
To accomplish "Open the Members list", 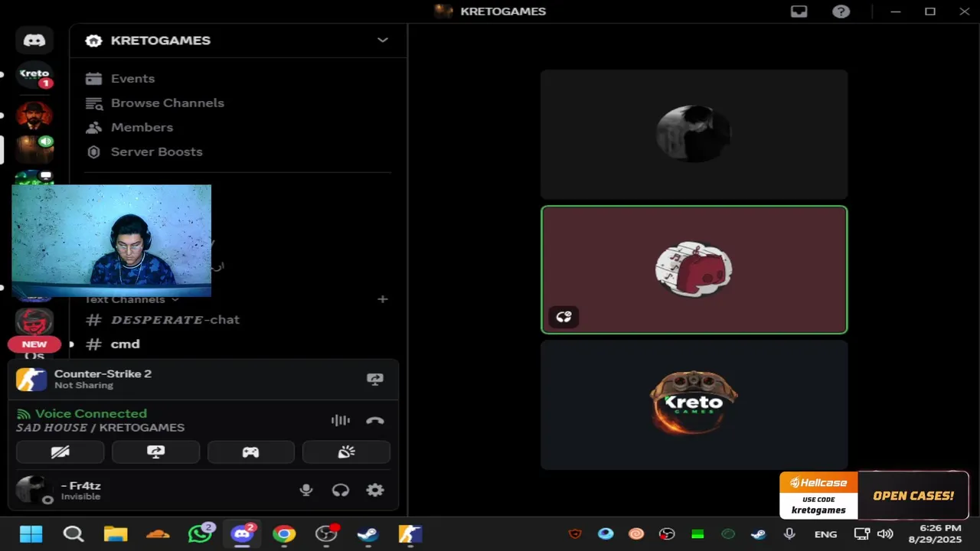I will 142,127.
